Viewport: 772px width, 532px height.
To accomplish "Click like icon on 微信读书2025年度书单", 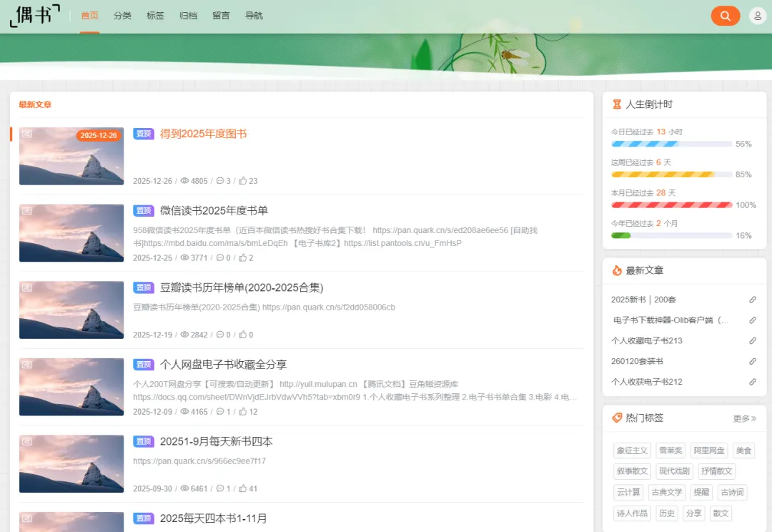I will 243,257.
